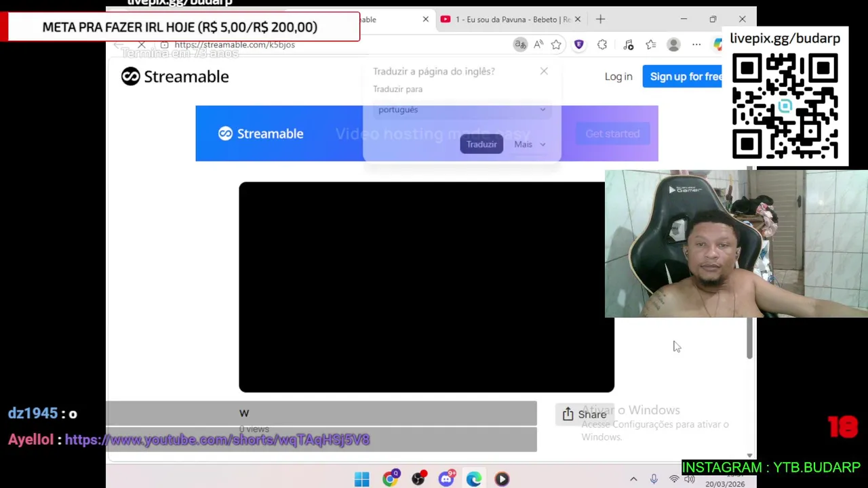Close the translate page popup
868x488 pixels.
pos(544,70)
